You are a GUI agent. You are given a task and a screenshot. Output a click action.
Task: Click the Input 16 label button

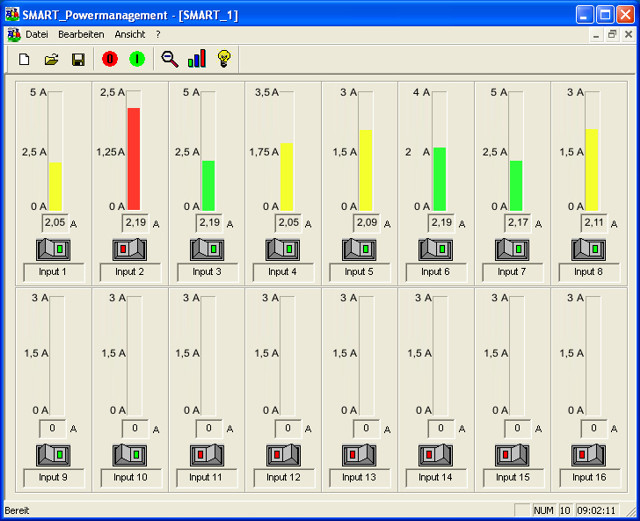(x=589, y=478)
